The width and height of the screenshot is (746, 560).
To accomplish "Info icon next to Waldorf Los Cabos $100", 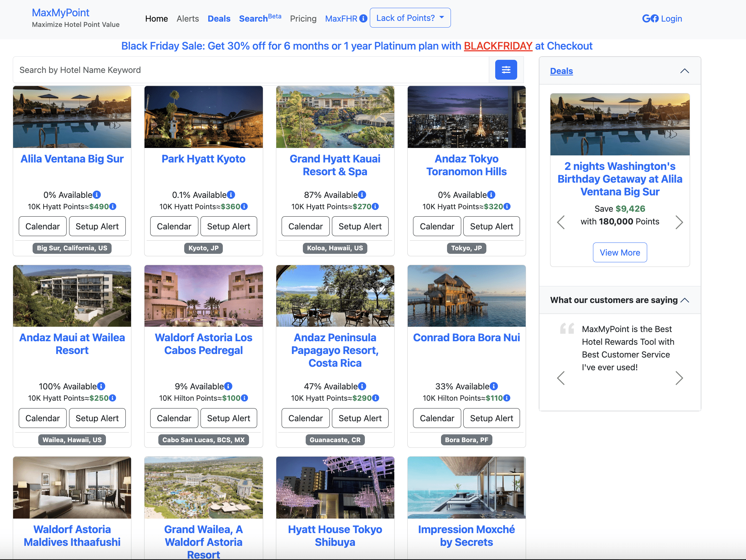I will point(244,398).
